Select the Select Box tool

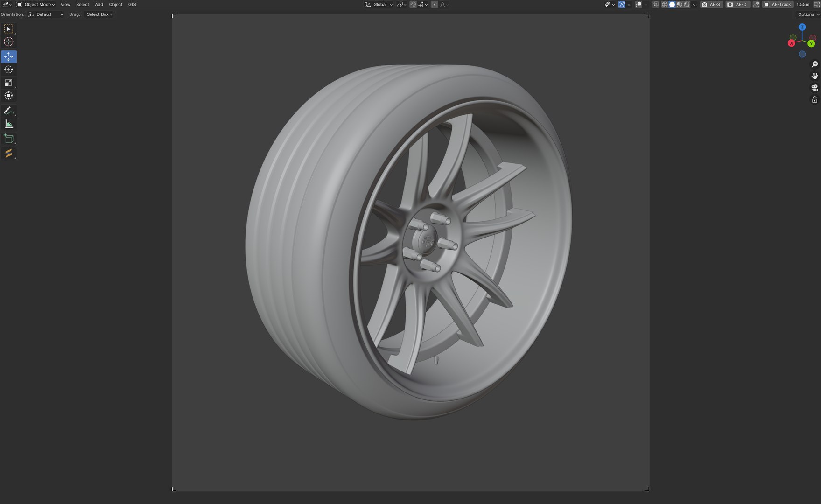[x=8, y=29]
